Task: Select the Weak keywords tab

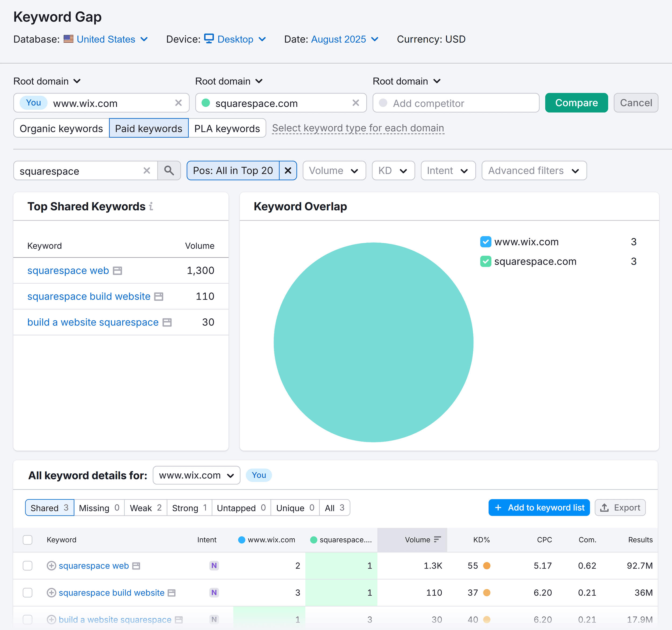Action: tap(145, 508)
